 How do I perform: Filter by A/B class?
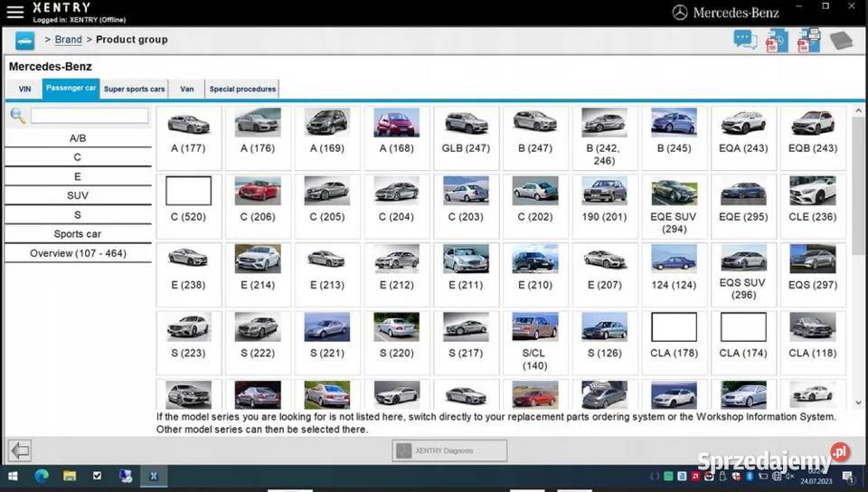tap(78, 138)
